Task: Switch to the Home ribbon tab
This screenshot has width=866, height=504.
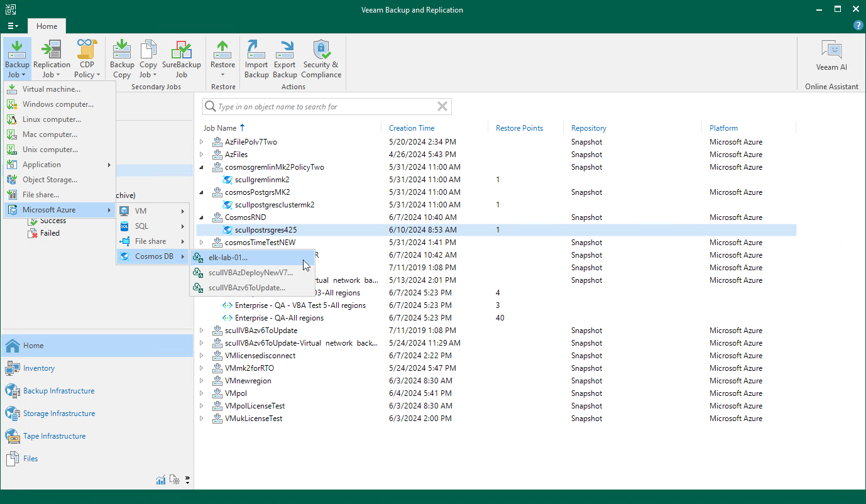Action: pyautogui.click(x=47, y=26)
